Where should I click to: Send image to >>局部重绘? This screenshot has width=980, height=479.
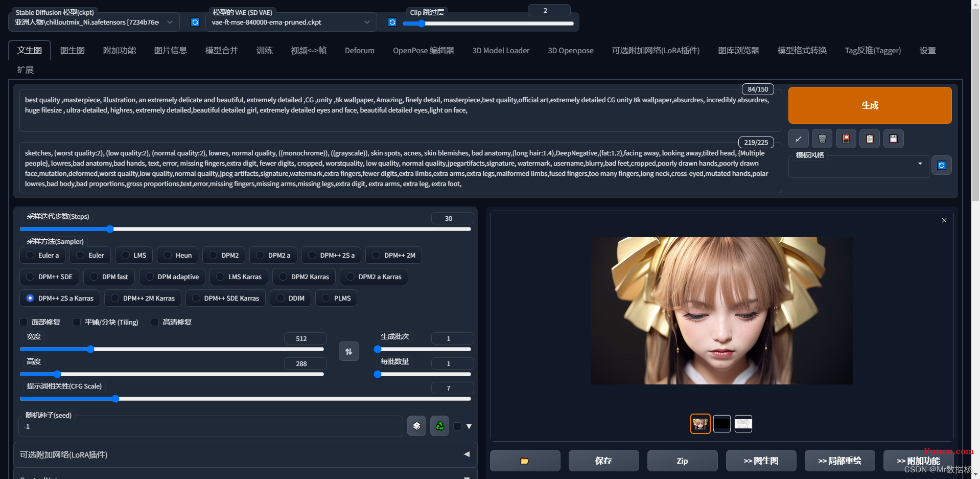pyautogui.click(x=839, y=461)
